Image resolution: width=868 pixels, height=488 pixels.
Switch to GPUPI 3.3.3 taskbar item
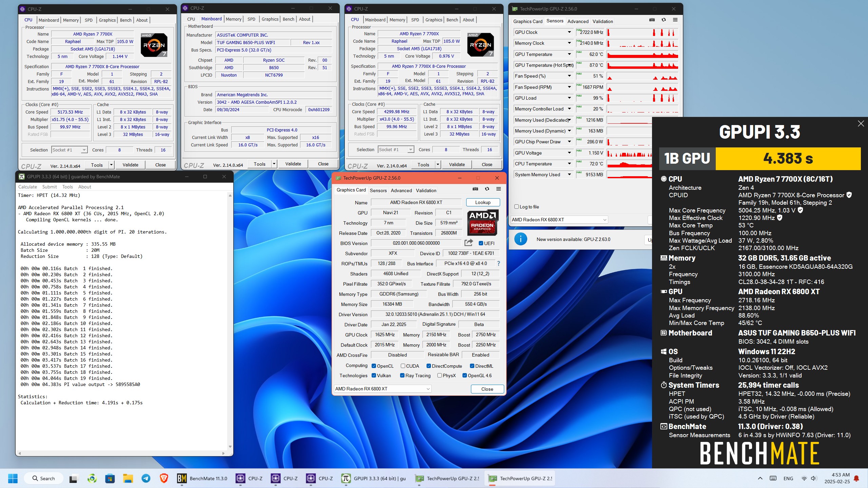(373, 479)
